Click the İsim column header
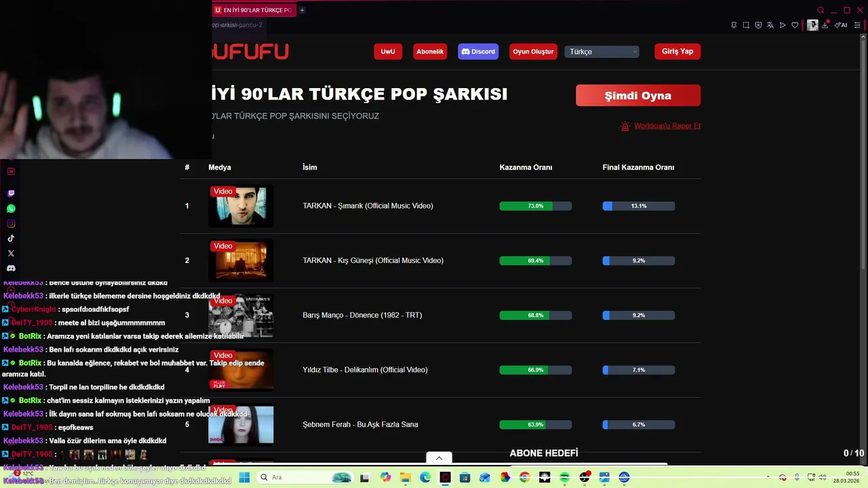Screen dimensions: 868x488 click(310, 167)
